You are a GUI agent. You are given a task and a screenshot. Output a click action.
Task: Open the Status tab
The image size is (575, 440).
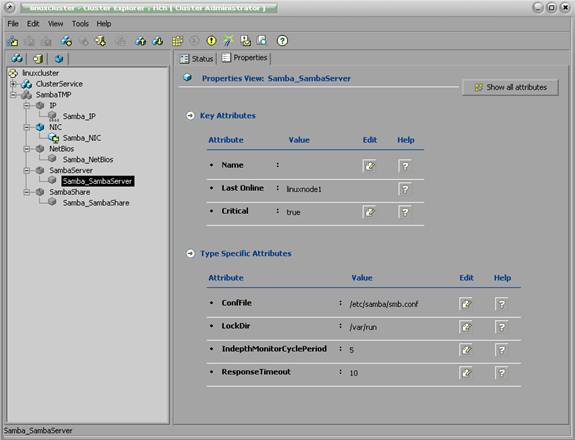coord(197,59)
